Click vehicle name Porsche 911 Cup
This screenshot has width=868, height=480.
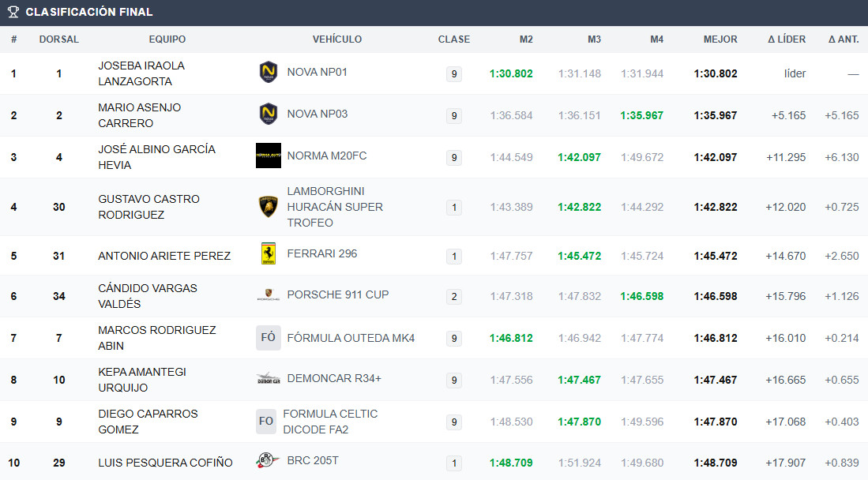[338, 294]
